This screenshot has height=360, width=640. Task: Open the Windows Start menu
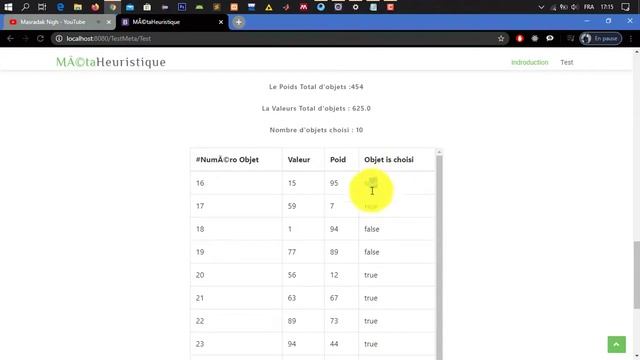pyautogui.click(x=8, y=7)
